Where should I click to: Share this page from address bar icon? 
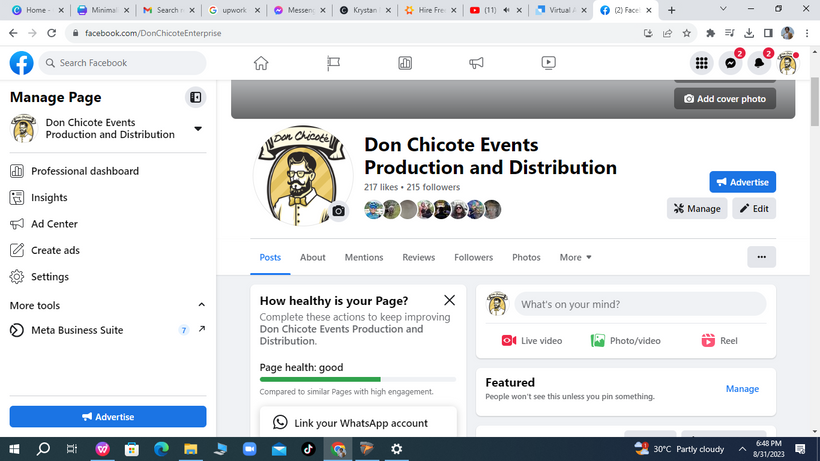tap(667, 33)
